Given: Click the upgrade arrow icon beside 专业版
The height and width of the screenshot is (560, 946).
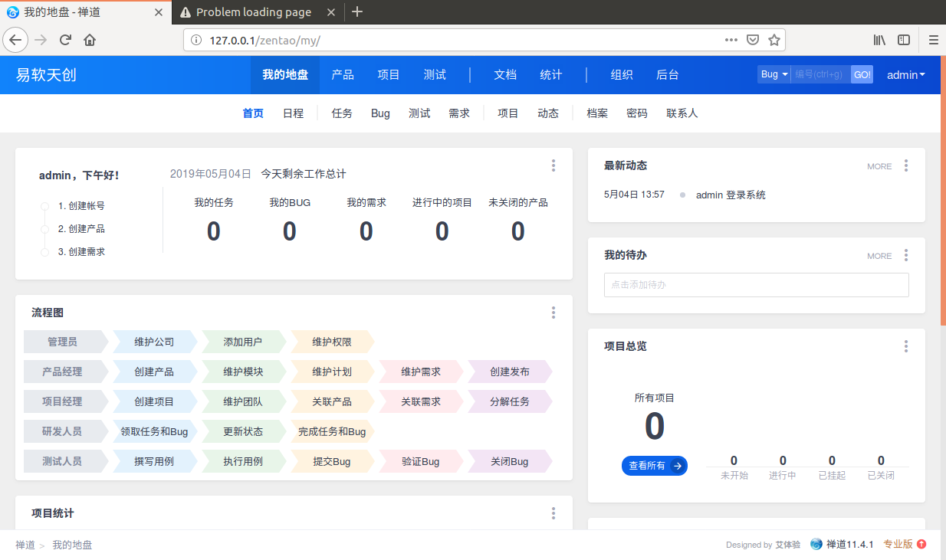Looking at the screenshot, I should click(x=921, y=545).
